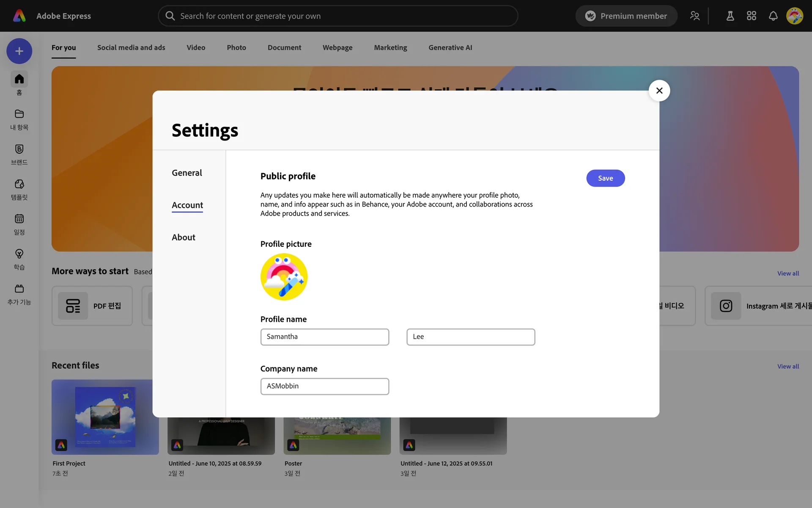
Task: Click the profile picture in settings
Action: coord(284,277)
